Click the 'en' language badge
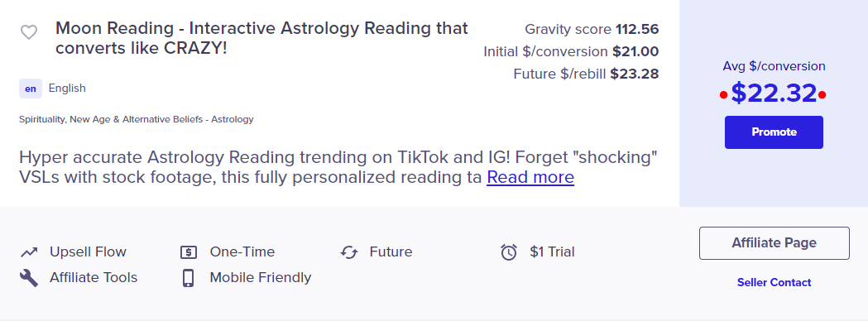Screen dimensions: 868x321 pyautogui.click(x=31, y=89)
